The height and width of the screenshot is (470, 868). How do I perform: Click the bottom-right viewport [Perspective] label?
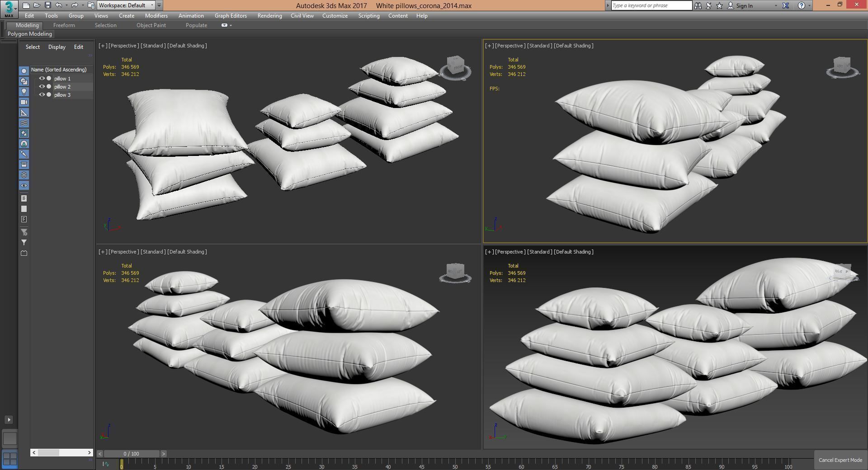coord(510,252)
